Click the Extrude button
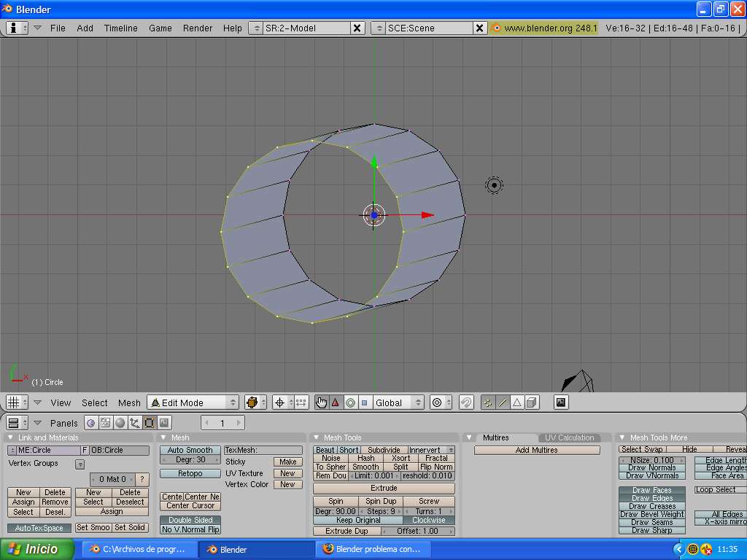Screen dimensions: 747x560 (x=384, y=488)
